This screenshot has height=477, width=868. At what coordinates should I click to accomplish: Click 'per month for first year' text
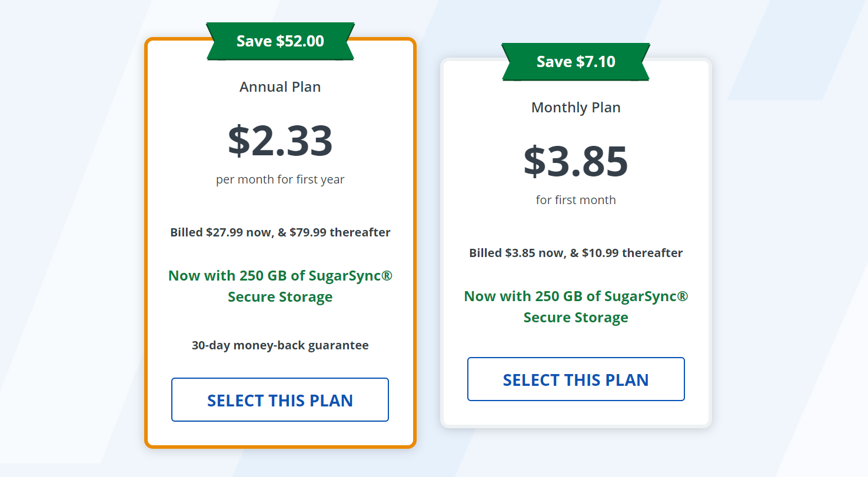pos(280,179)
